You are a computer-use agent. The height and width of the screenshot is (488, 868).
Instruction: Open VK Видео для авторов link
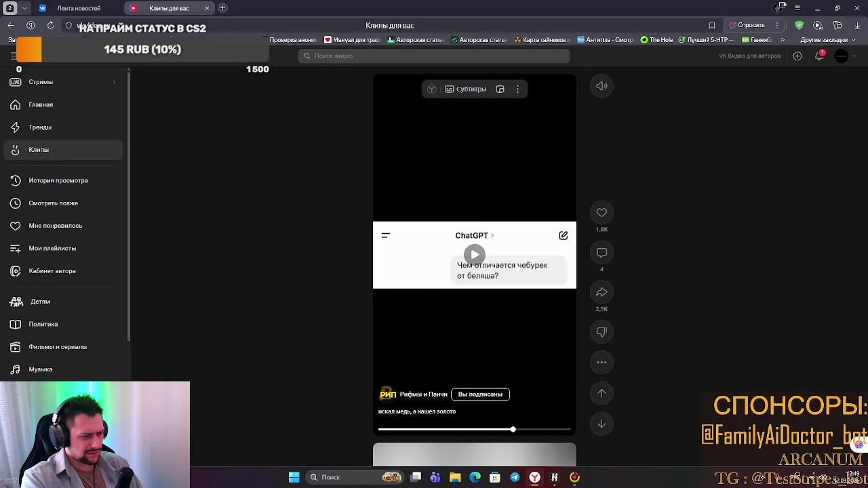click(x=749, y=56)
